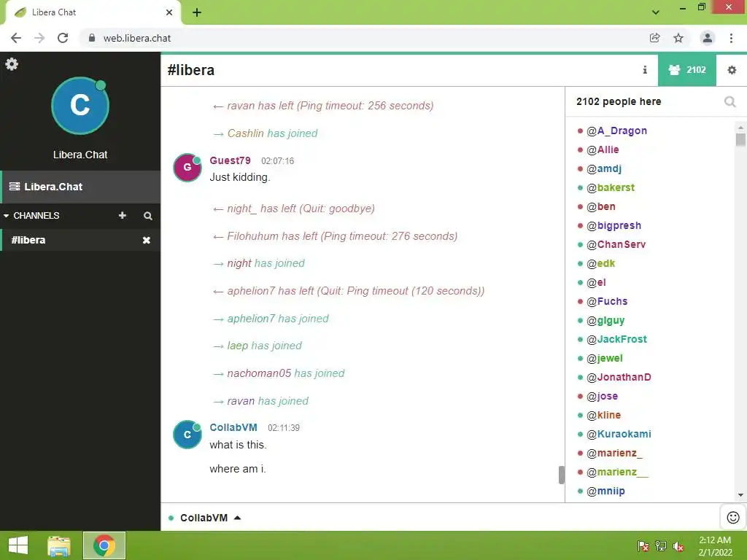Open the emoji picker smiley icon
Viewport: 747px width, 560px height.
pos(733,517)
